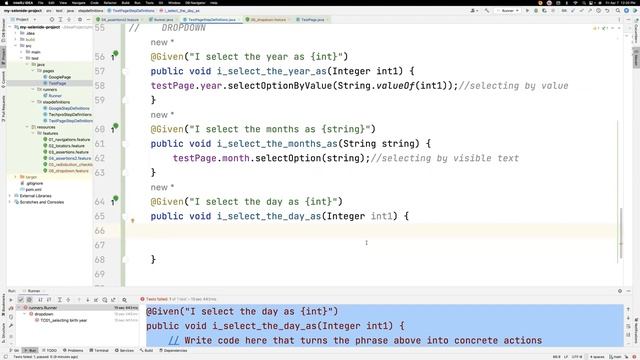Click the editor vertical scrollbar
Image resolution: width=640 pixels, height=360 pixels.
(x=620, y=233)
